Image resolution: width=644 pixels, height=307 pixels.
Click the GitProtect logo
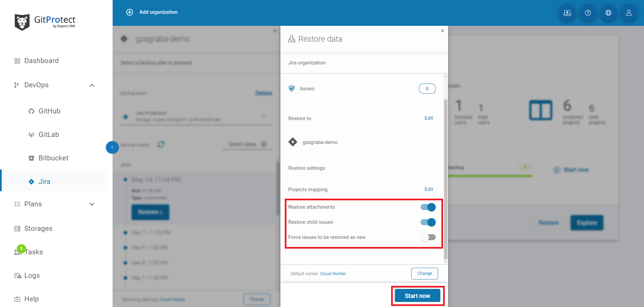click(x=45, y=22)
